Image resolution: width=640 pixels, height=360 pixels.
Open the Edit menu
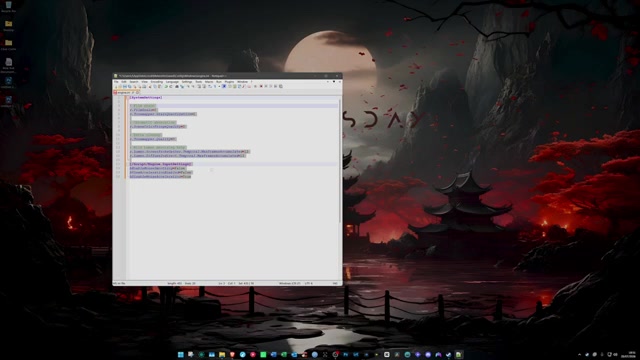[x=124, y=82]
